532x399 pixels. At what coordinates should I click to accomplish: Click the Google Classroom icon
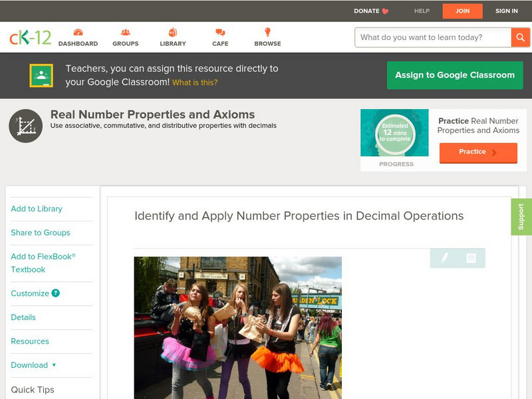41,75
